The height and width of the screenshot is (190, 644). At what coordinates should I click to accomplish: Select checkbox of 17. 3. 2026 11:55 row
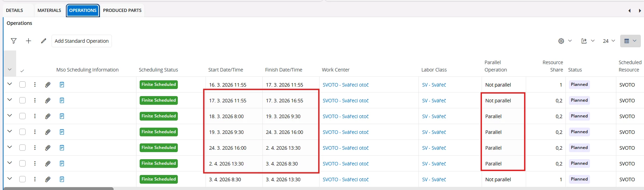(x=22, y=100)
